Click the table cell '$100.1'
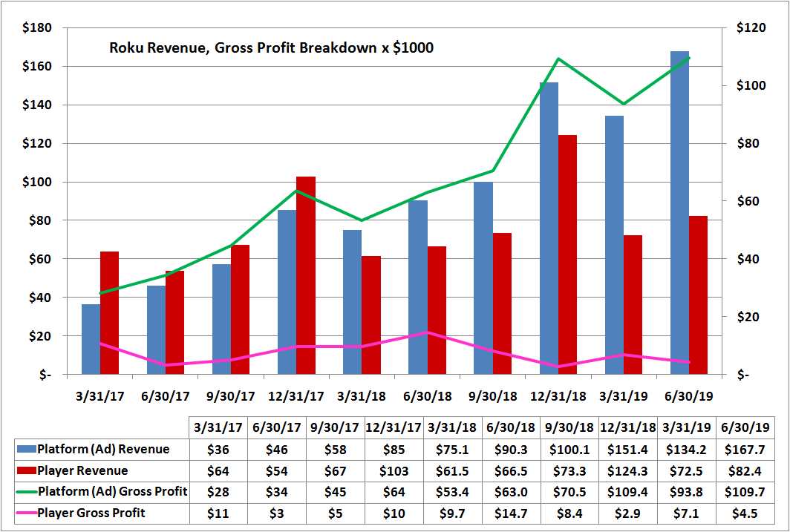 tap(569, 450)
